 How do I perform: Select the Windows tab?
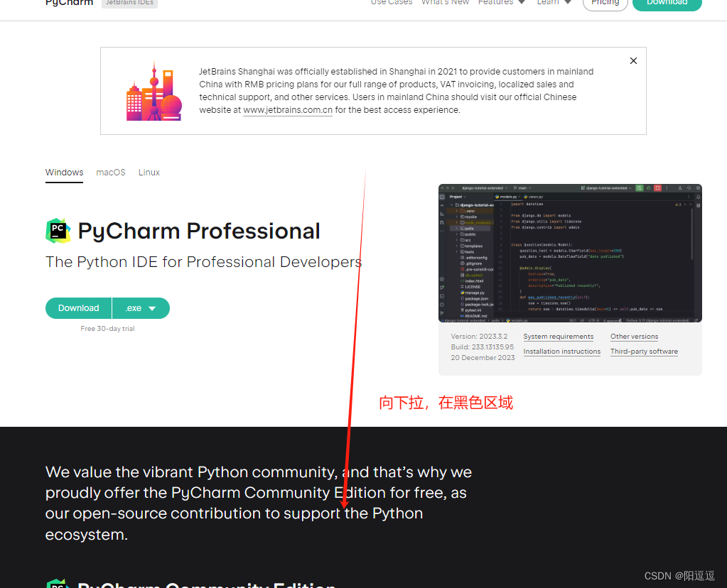[x=65, y=173]
